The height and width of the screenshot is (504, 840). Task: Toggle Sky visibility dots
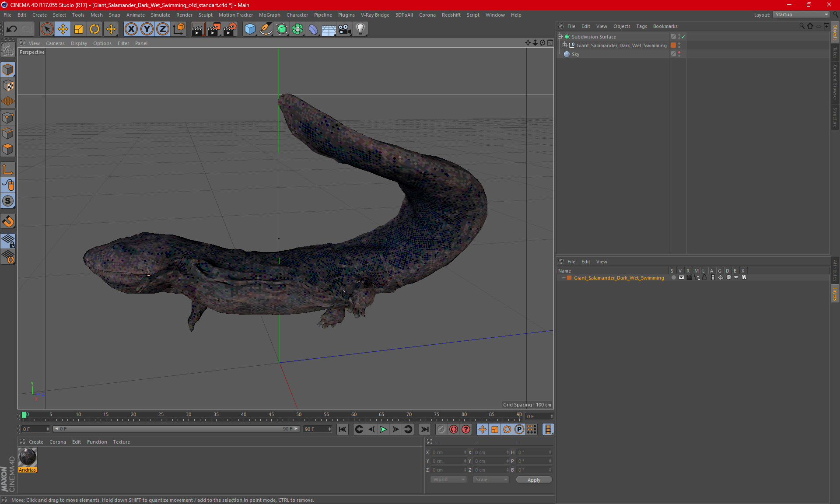click(679, 54)
